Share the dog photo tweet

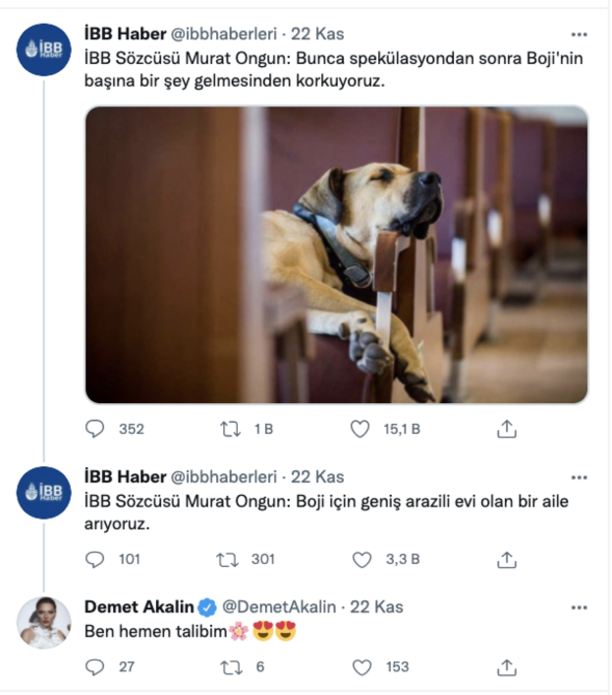pyautogui.click(x=507, y=429)
